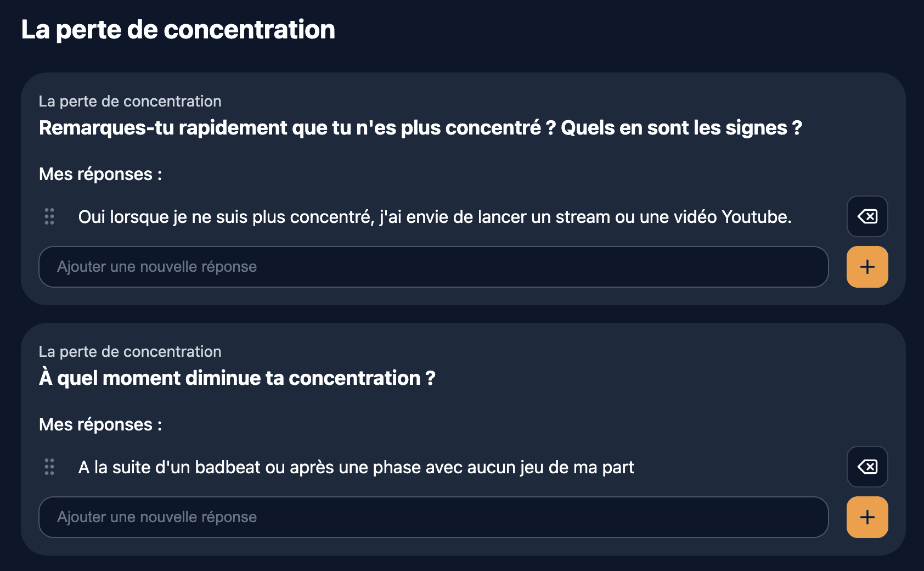The image size is (924, 571).
Task: Open the question 'Remarques-tu rapidement que tu n'es plus concentré ?'
Action: point(420,127)
